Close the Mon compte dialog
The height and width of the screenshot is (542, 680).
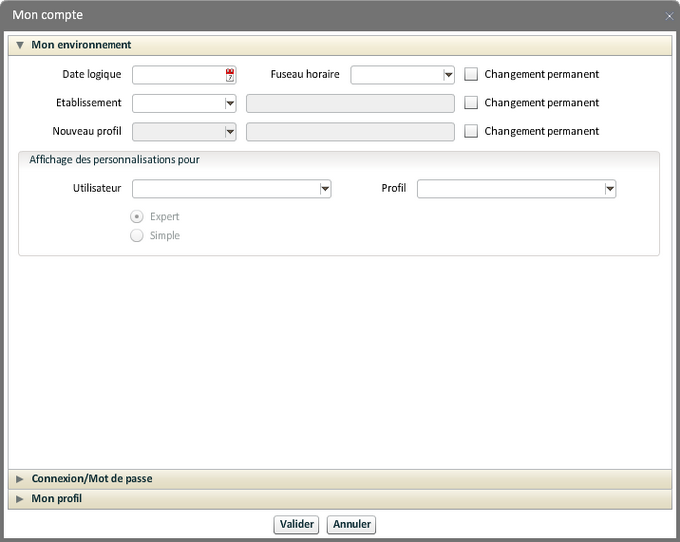[x=669, y=16]
